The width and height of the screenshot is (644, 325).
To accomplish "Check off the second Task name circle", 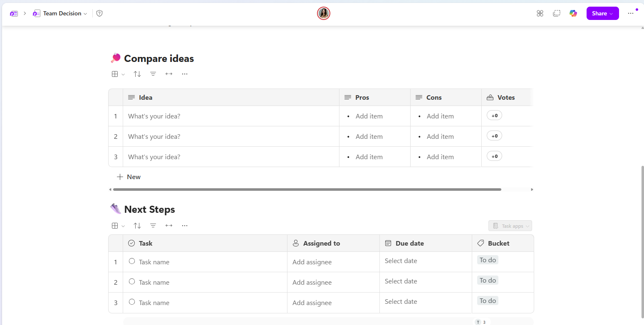I will point(132,282).
